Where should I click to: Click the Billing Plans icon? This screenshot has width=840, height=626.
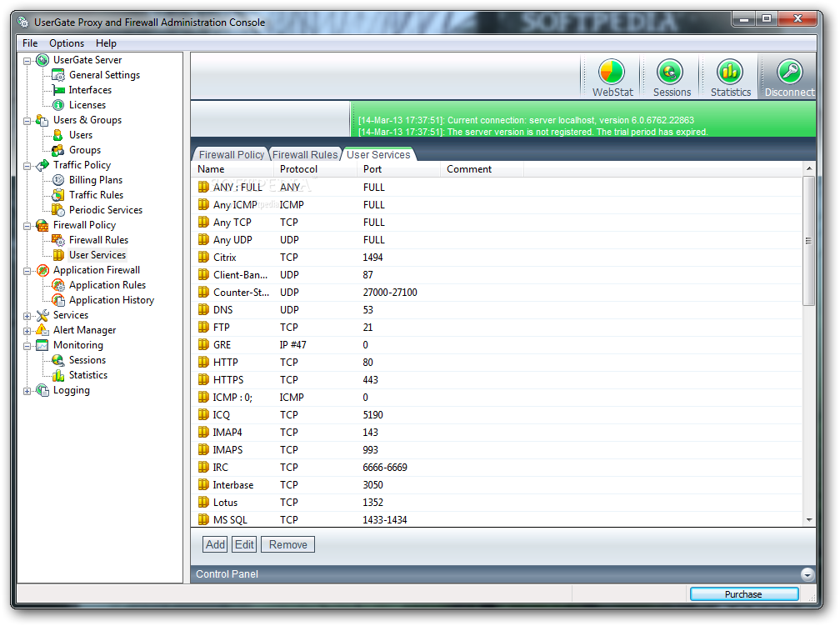pyautogui.click(x=58, y=180)
